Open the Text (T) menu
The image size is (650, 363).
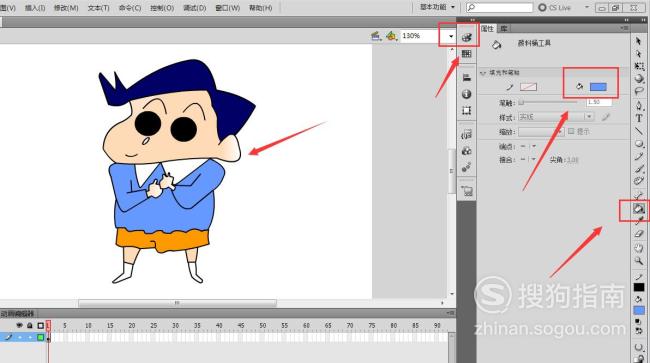[x=99, y=8]
